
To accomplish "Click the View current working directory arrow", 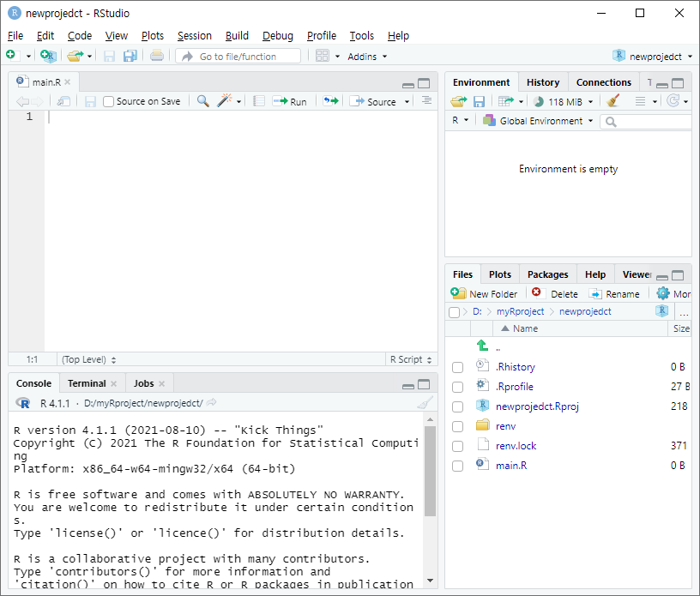I will (212, 403).
